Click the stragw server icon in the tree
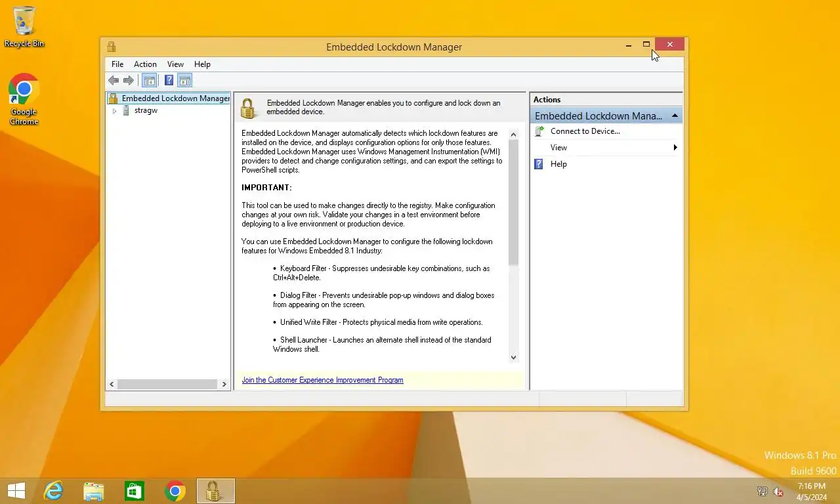The width and height of the screenshot is (840, 504). coord(126,111)
